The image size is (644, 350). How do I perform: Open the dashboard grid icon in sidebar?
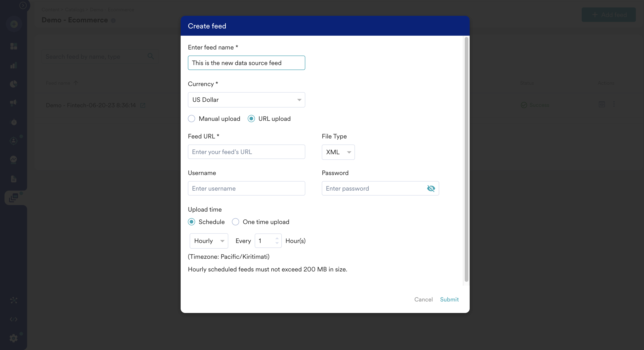coord(14,46)
